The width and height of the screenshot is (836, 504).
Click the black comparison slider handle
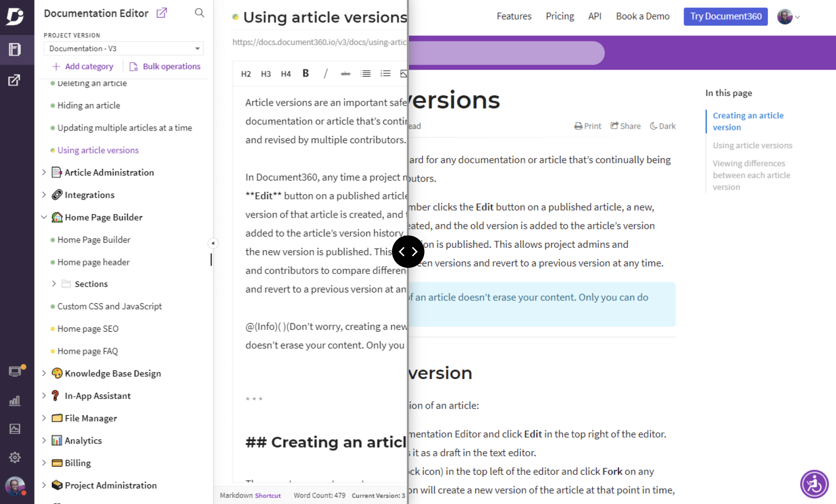[408, 251]
